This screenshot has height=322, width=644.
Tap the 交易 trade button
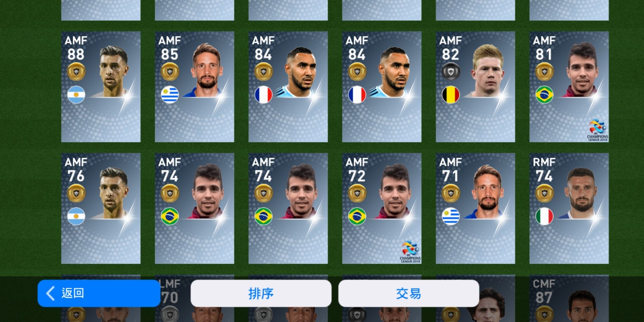coord(409,293)
